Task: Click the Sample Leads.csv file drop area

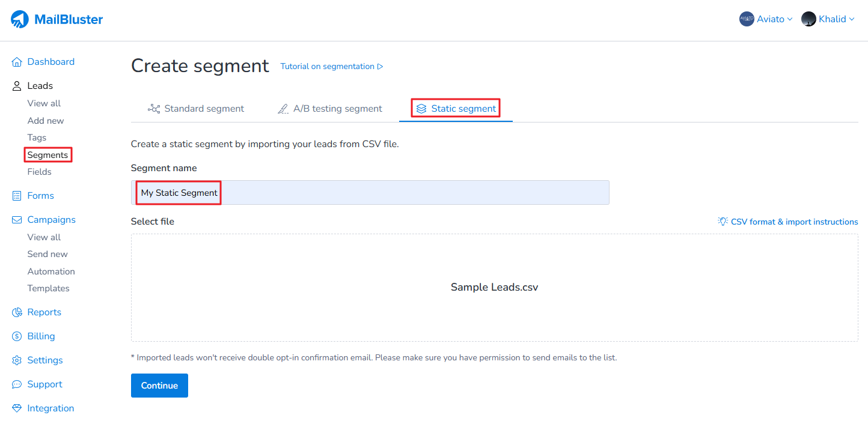Action: point(494,287)
